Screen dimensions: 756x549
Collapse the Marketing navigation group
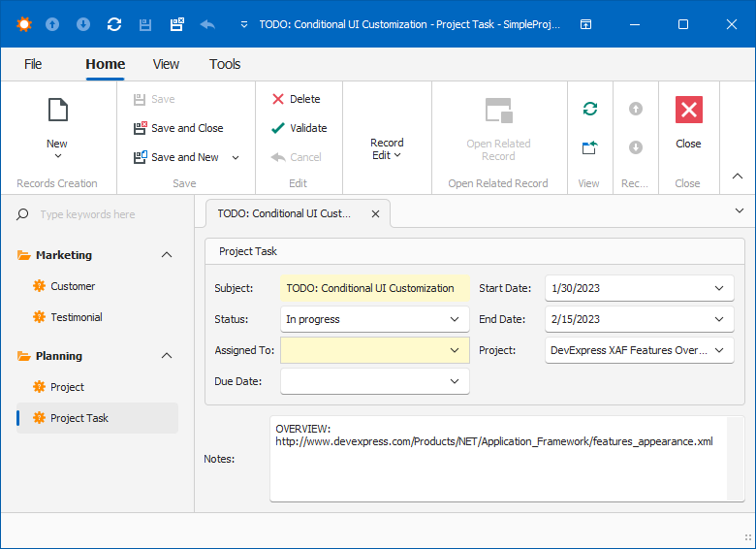(x=167, y=255)
